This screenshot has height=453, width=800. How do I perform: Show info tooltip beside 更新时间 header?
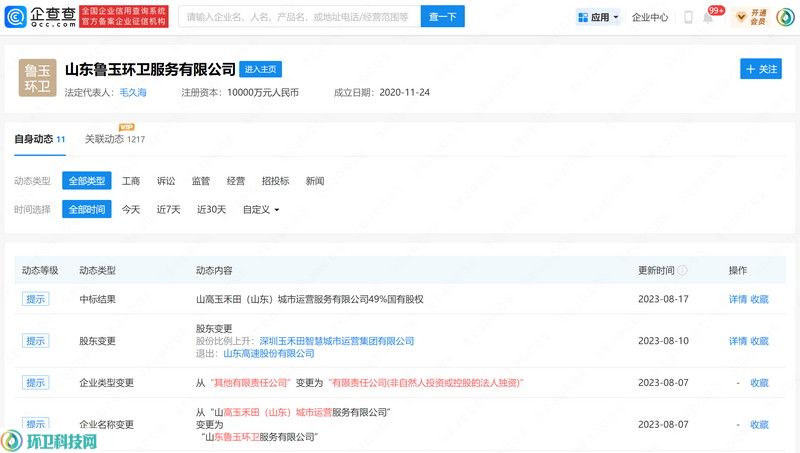(682, 270)
